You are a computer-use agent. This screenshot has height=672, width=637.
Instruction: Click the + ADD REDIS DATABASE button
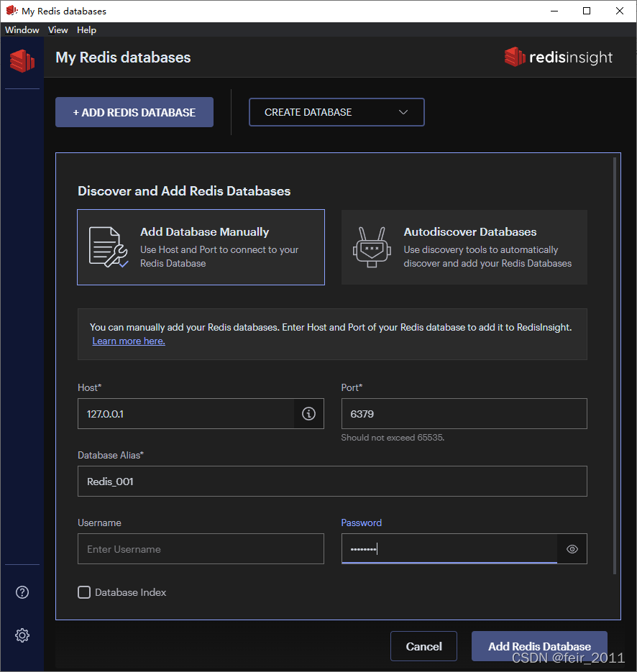pyautogui.click(x=134, y=112)
